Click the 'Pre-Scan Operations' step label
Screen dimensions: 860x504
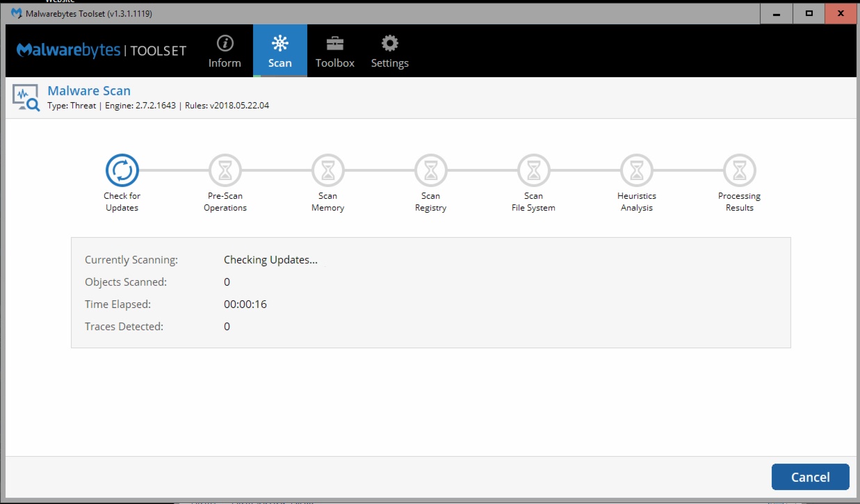click(225, 202)
